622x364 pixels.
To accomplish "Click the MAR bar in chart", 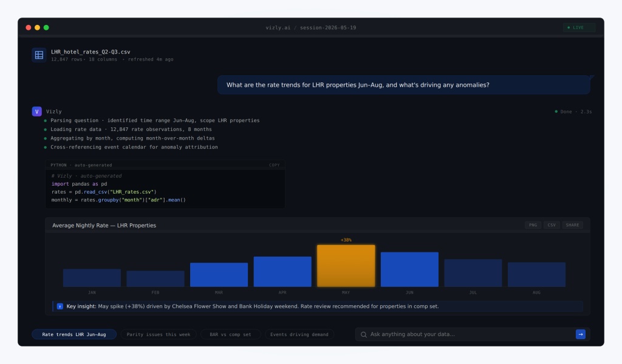I will point(219,274).
